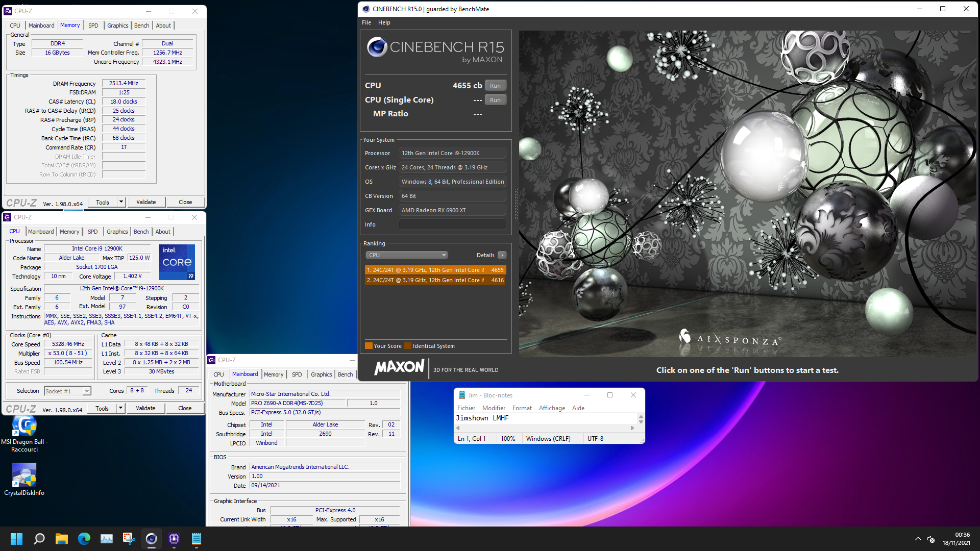Click Validate in the Memory CPU-Z window
The height and width of the screenshot is (551, 980).
pyautogui.click(x=146, y=202)
